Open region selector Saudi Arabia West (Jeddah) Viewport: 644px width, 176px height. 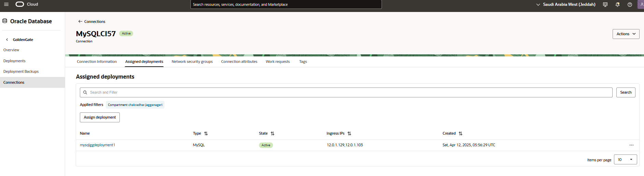(x=566, y=4)
